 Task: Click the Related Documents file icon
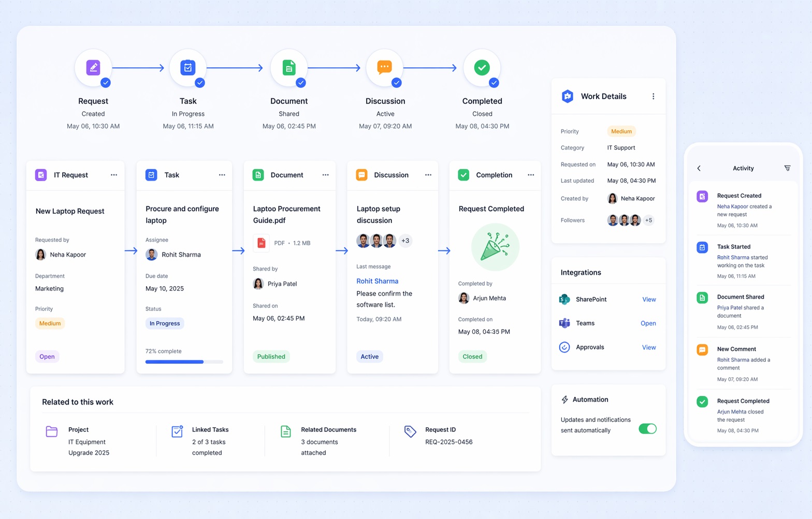point(286,431)
